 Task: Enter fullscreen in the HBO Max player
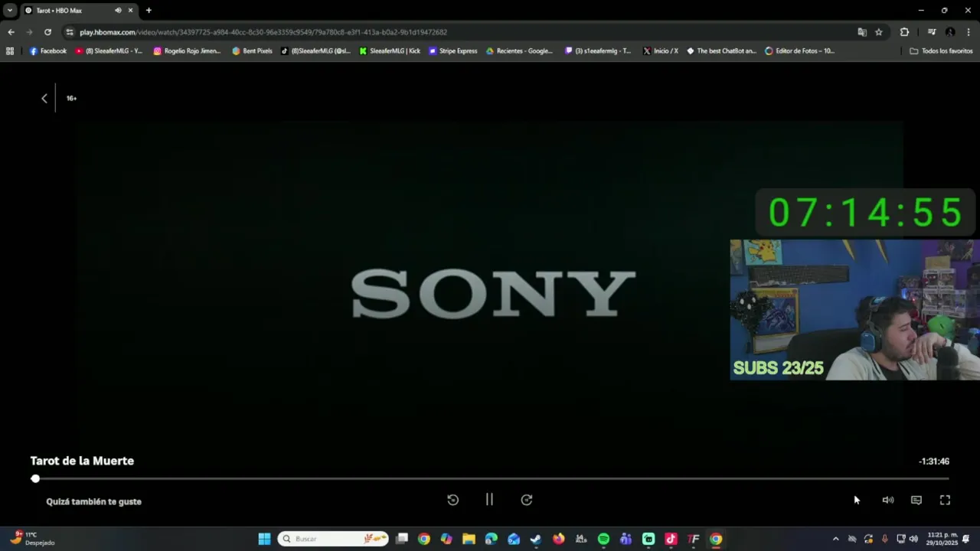click(x=945, y=500)
